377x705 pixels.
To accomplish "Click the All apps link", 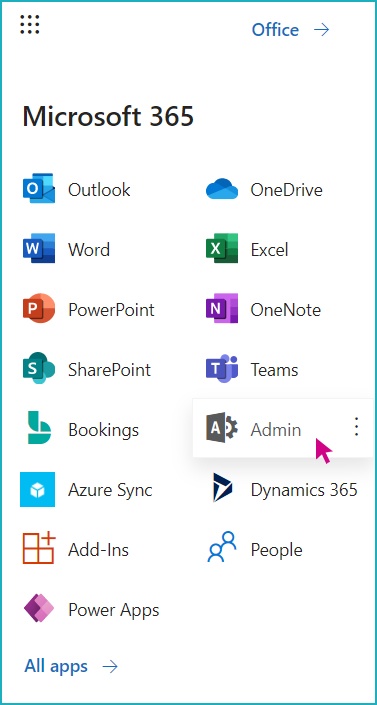I will (56, 666).
